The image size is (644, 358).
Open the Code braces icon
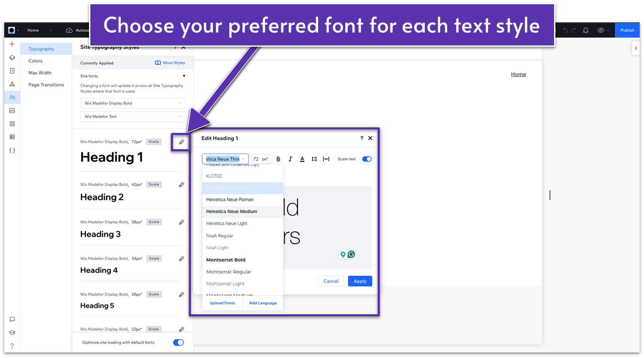(x=12, y=150)
